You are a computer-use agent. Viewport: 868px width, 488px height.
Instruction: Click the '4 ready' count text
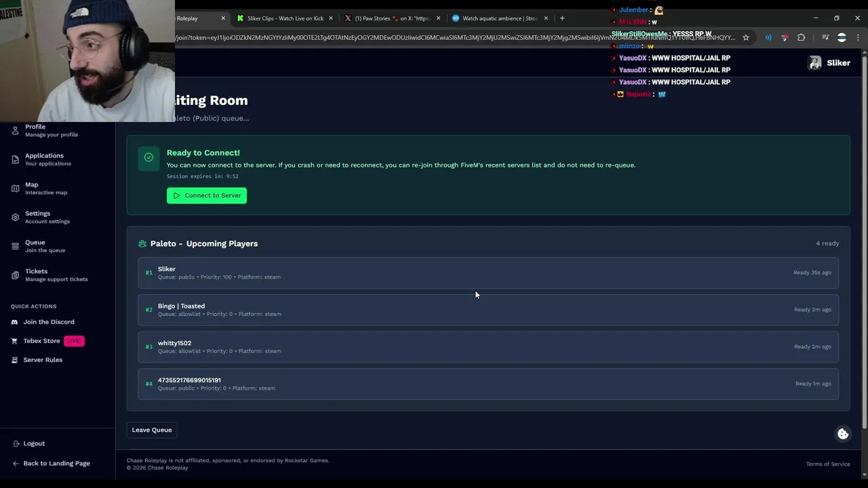pos(827,243)
